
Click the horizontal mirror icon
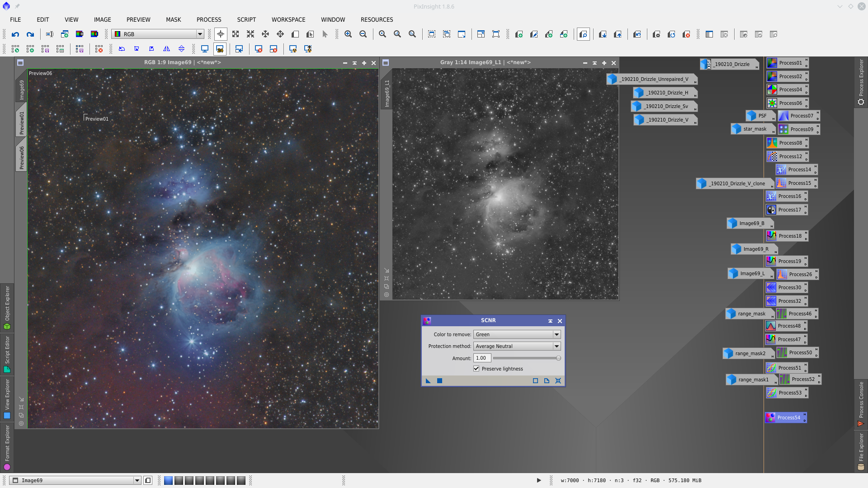(x=166, y=49)
